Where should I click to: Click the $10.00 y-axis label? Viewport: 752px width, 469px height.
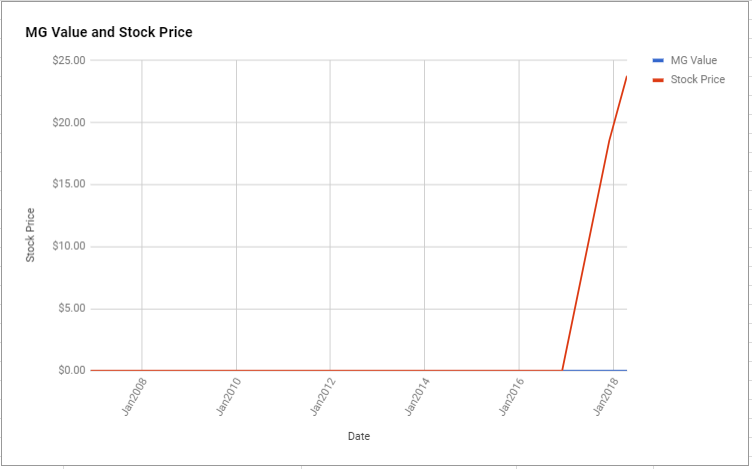point(69,246)
